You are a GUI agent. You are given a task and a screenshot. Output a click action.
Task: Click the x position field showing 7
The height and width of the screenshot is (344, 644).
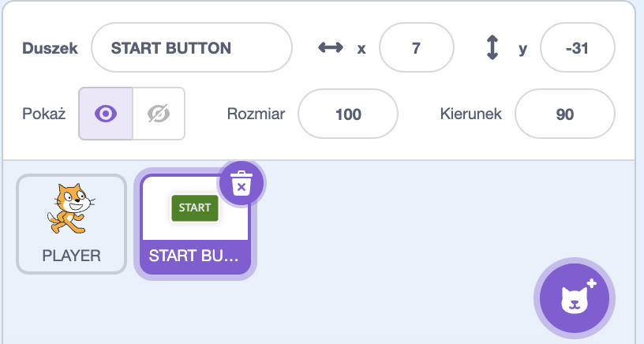[417, 47]
